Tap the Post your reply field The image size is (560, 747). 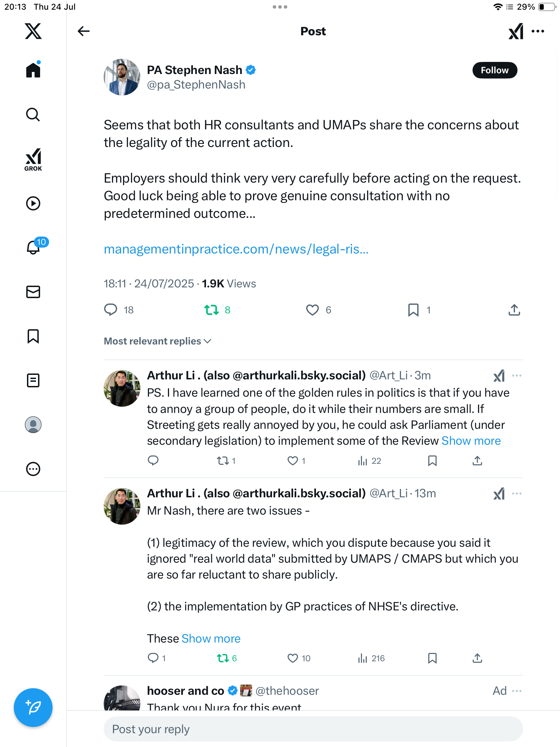313,729
